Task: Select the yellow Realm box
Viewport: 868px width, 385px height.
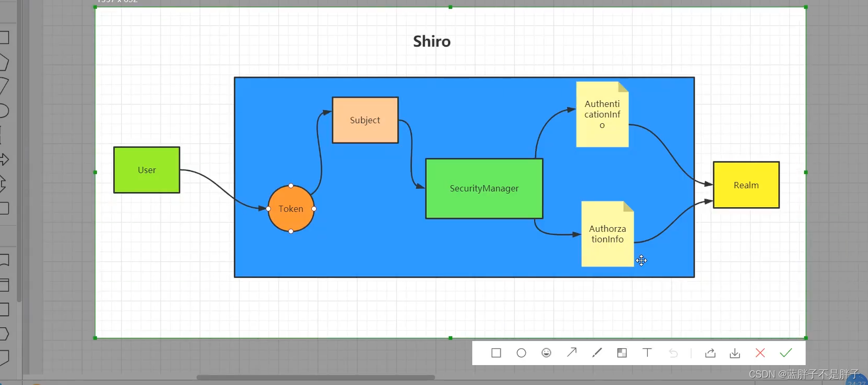Action: [x=746, y=185]
